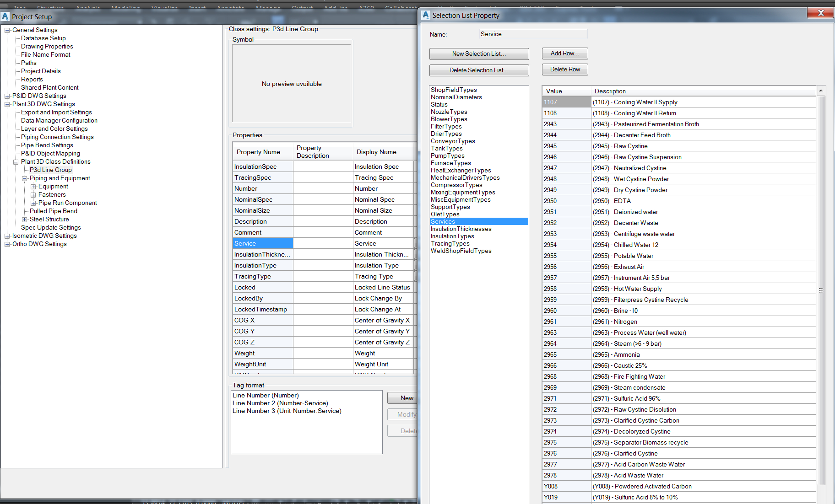The width and height of the screenshot is (835, 504).
Task: Open Database Setup in the tree
Action: click(43, 38)
